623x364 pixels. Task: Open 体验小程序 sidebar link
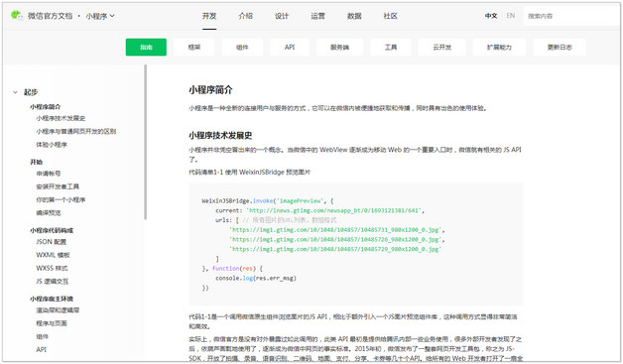52,145
